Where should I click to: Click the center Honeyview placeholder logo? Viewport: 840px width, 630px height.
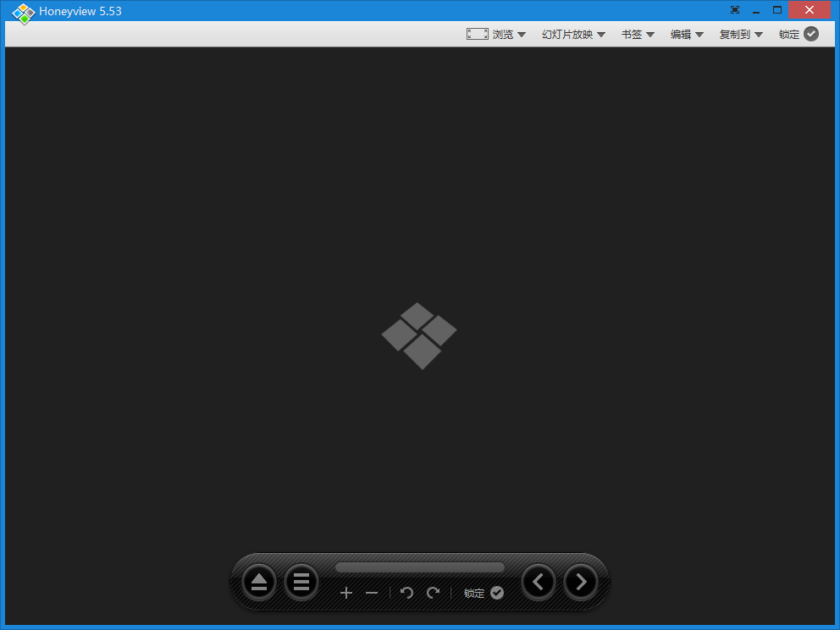coord(419,335)
